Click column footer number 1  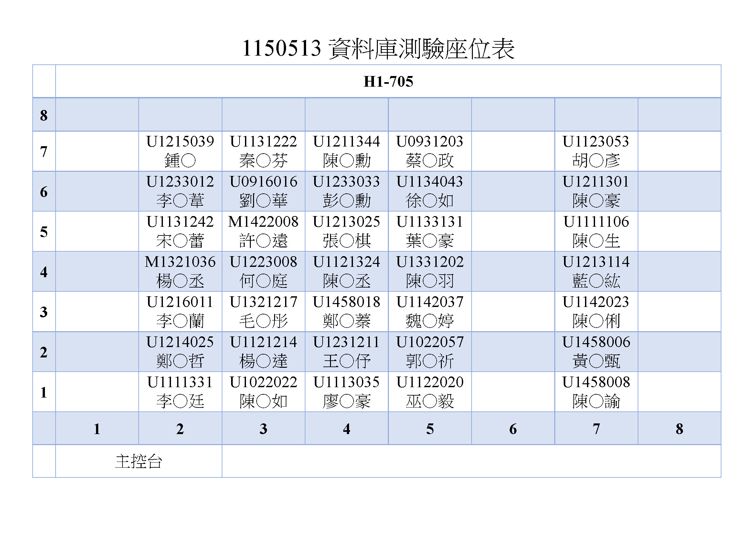coord(97,429)
